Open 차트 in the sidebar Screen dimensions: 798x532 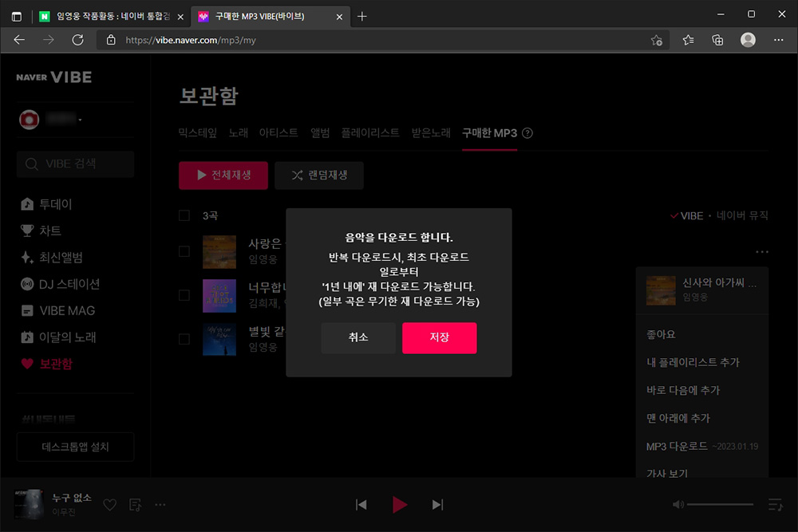pyautogui.click(x=41, y=231)
